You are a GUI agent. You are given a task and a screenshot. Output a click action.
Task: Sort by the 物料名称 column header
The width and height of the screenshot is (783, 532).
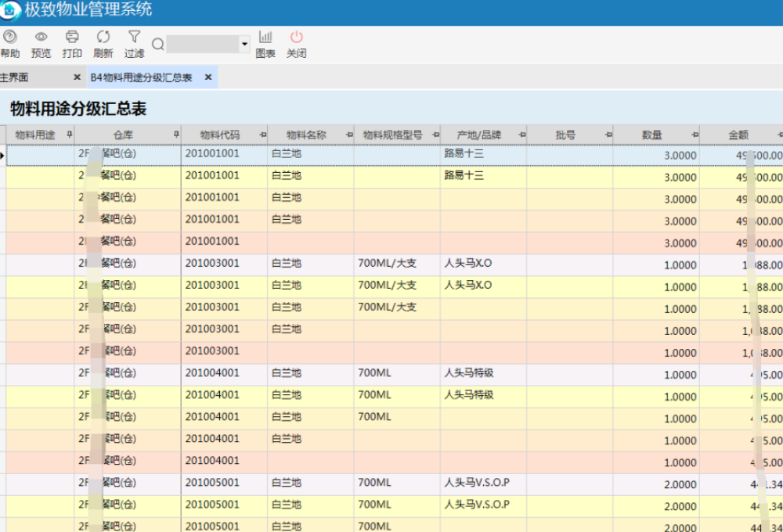[306, 135]
